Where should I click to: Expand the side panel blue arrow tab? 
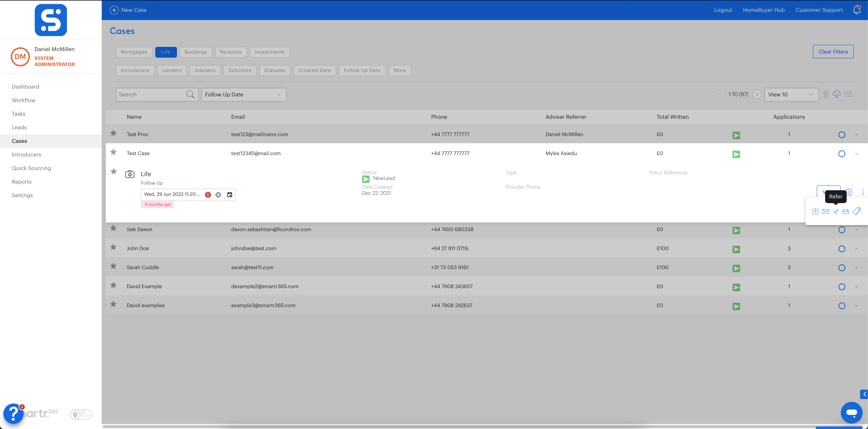pos(864,394)
